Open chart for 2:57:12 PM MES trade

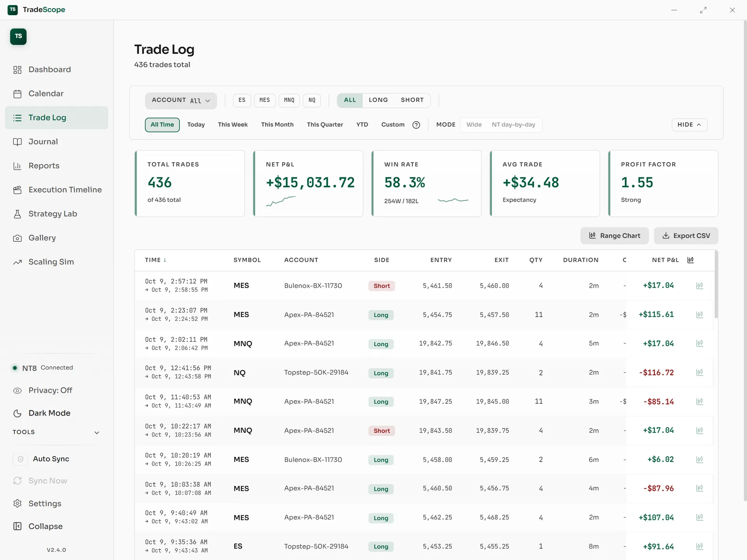pos(700,286)
